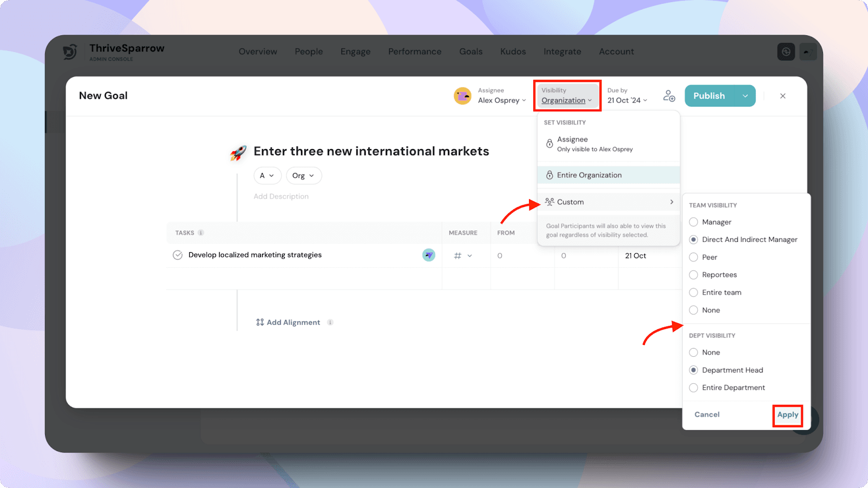868x488 pixels.
Task: Click the info icon next to TASKS
Action: pyautogui.click(x=201, y=233)
